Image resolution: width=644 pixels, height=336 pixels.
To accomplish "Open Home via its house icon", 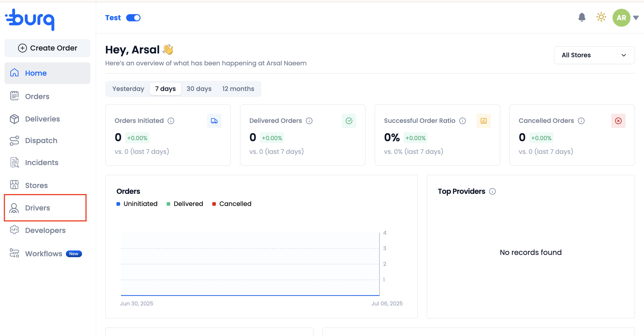I will point(14,73).
